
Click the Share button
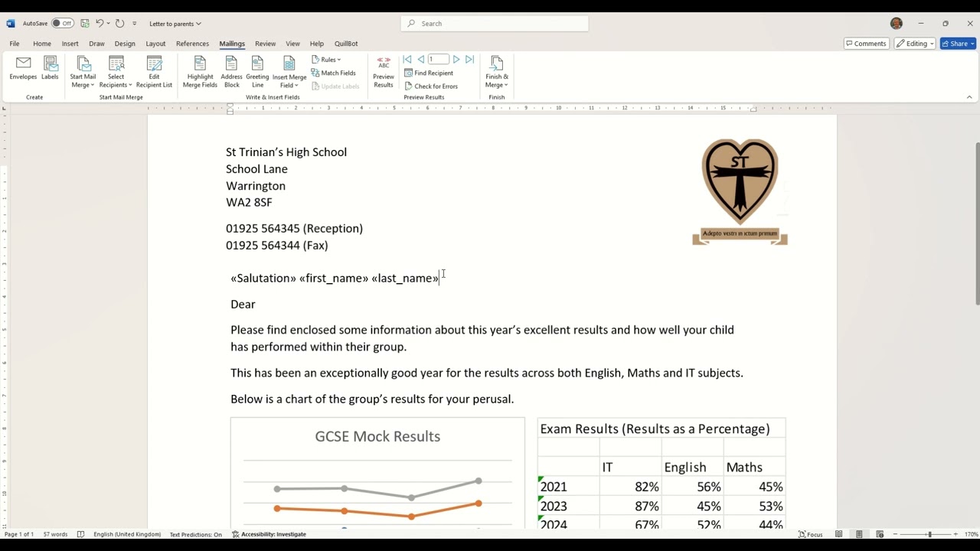click(958, 44)
